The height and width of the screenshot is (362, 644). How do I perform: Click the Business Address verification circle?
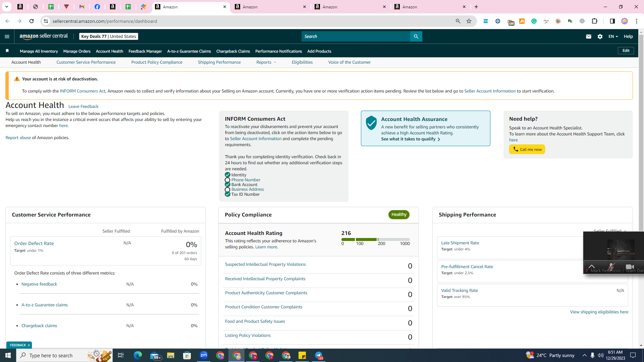227,190
